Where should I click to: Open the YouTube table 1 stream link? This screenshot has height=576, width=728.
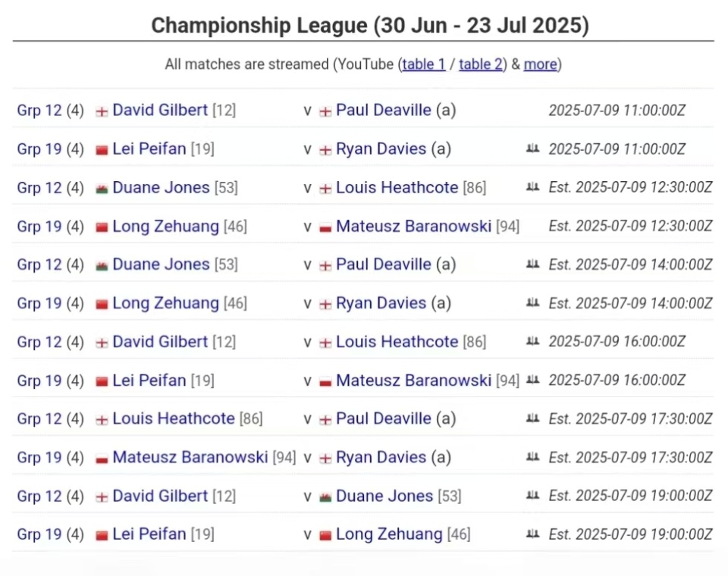point(424,64)
